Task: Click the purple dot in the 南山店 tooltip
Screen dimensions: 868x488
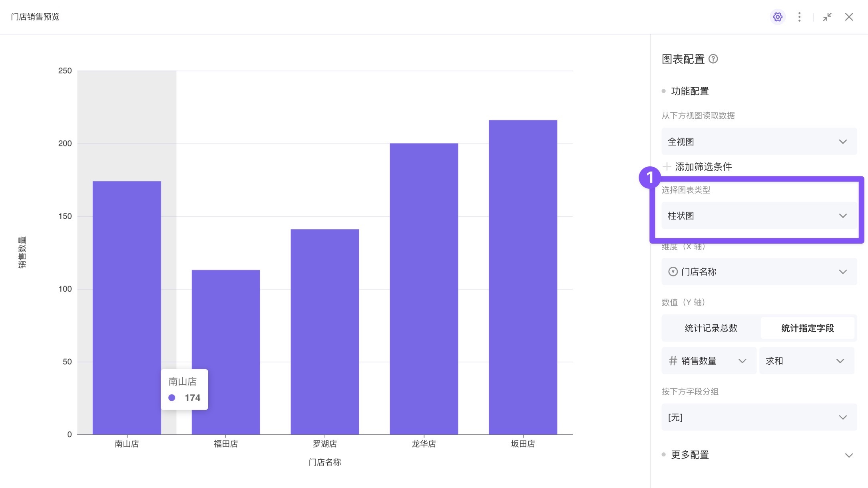Action: pyautogui.click(x=172, y=398)
